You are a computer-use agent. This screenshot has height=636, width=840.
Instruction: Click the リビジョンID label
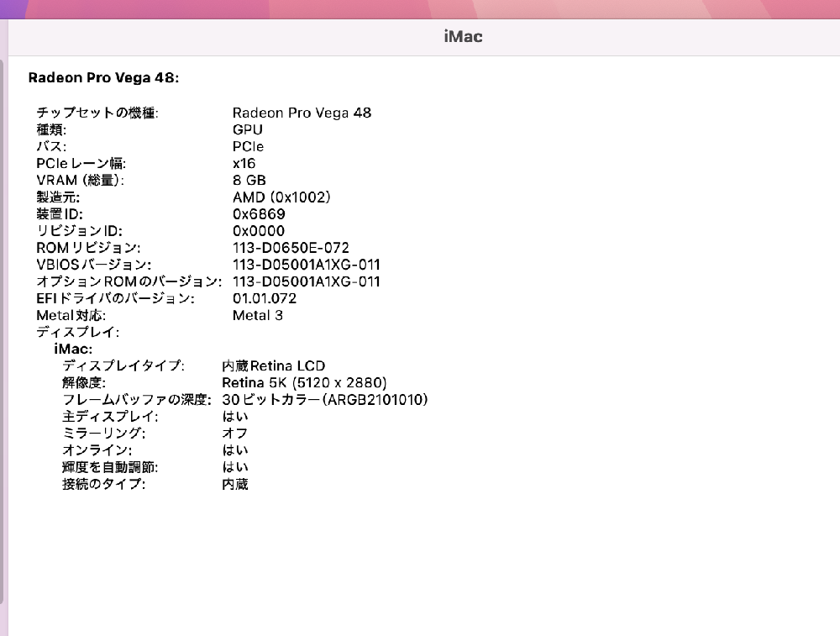(x=79, y=231)
